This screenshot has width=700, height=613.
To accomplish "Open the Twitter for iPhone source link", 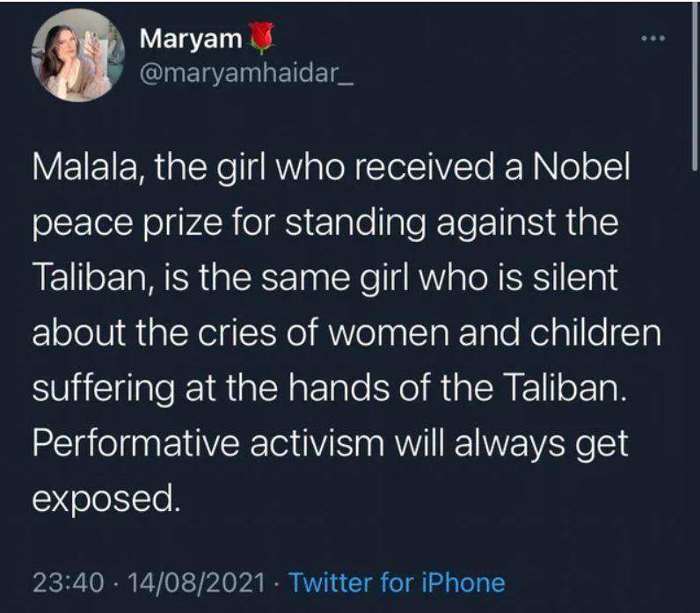I will (397, 582).
